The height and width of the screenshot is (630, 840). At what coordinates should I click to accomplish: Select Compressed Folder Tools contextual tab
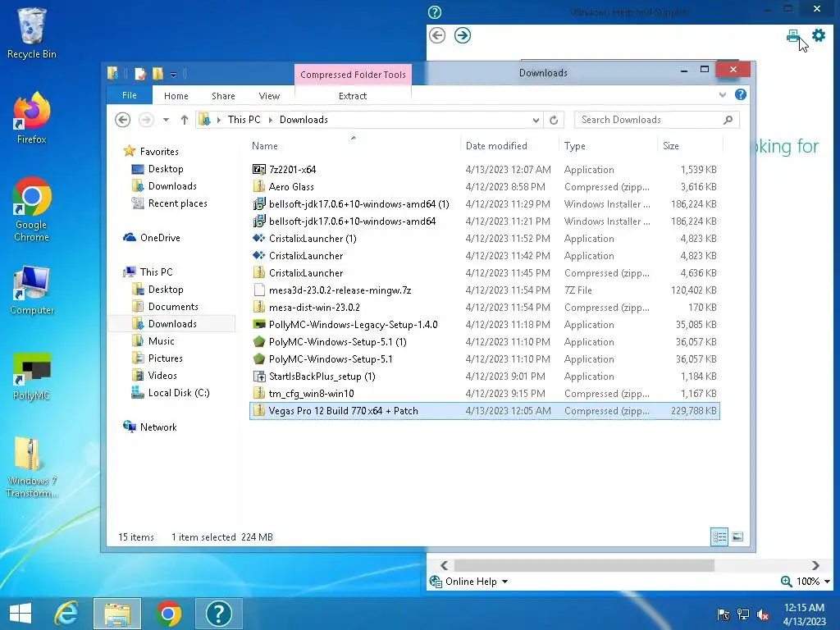[353, 75]
